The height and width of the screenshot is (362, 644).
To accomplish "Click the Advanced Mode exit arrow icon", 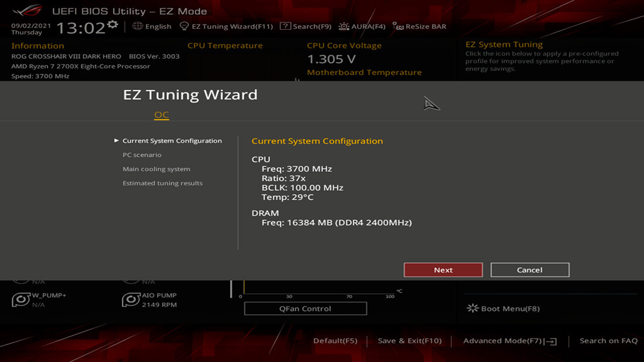I will (551, 342).
